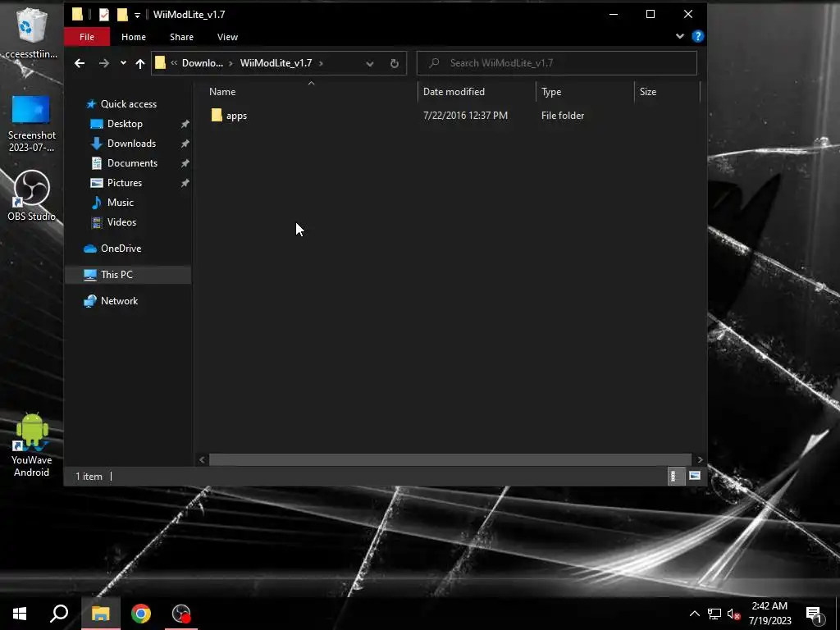Viewport: 840px width, 630px height.
Task: Click the scroll right arrow
Action: [x=700, y=459]
